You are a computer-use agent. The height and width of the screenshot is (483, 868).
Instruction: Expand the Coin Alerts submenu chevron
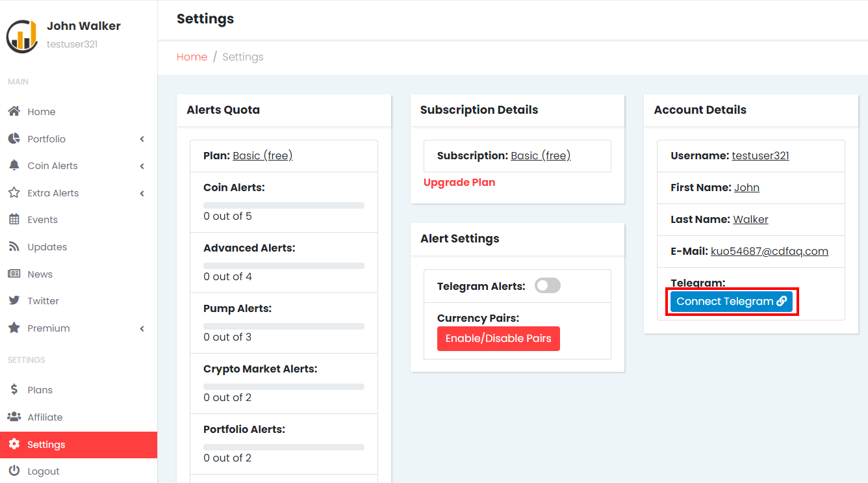[x=142, y=166]
